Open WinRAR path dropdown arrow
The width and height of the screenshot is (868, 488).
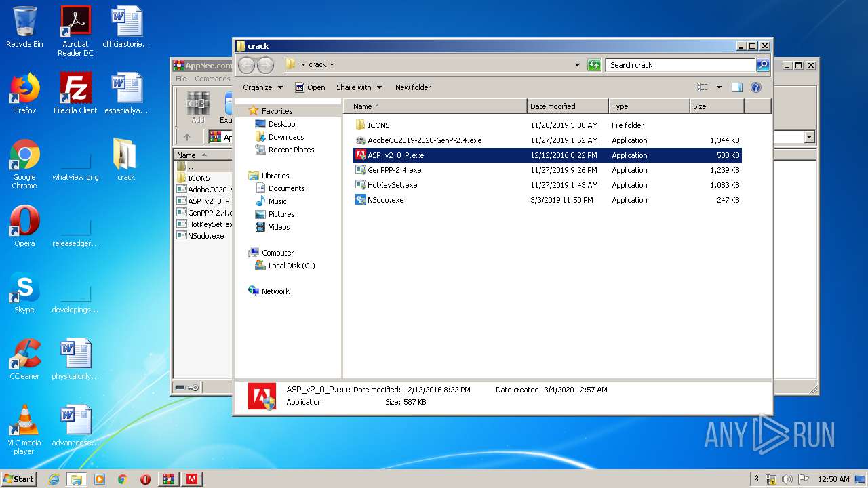[x=809, y=137]
